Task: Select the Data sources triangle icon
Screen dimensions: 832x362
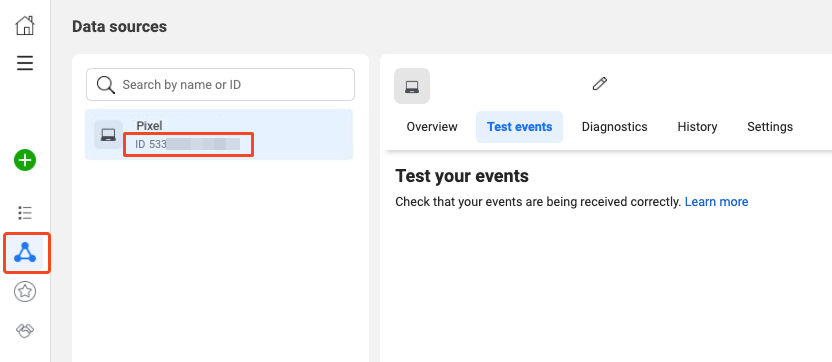Action: point(25,253)
